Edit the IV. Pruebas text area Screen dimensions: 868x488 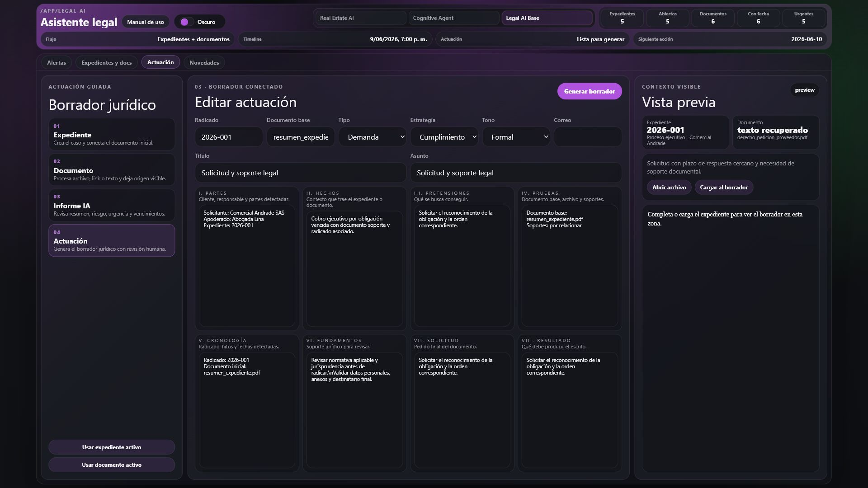coord(570,266)
